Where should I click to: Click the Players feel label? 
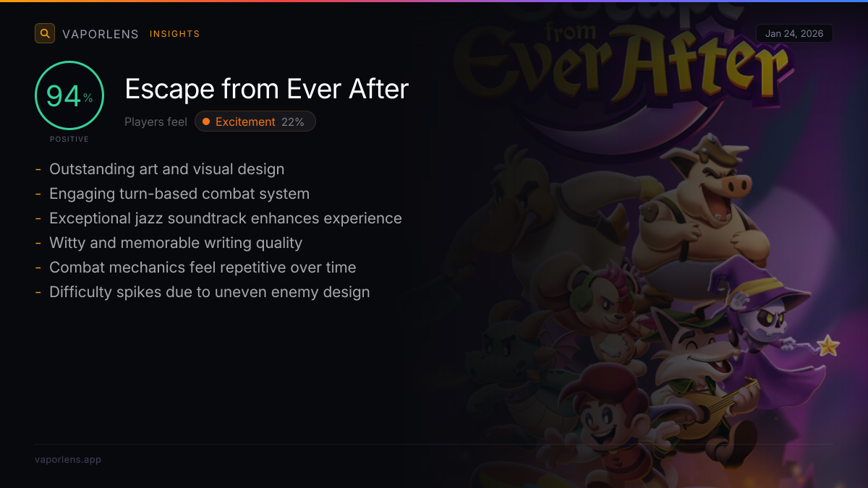(x=156, y=121)
